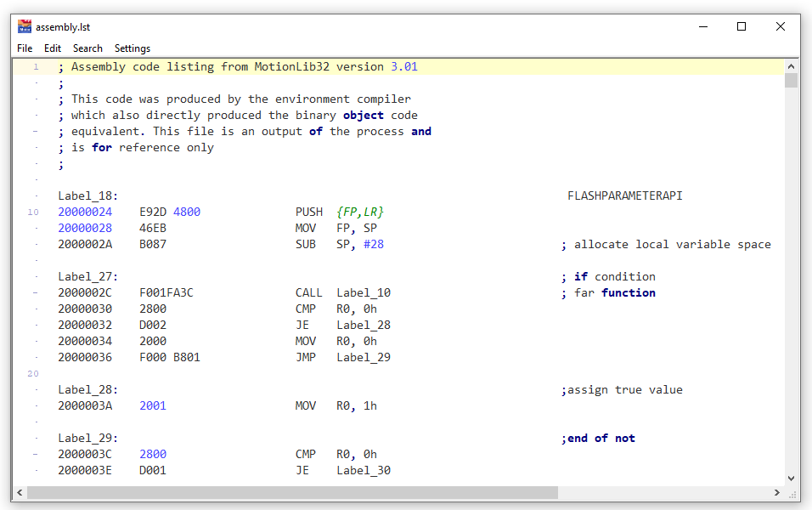This screenshot has height=510, width=812.
Task: Click the Label_27: label text
Action: click(88, 277)
